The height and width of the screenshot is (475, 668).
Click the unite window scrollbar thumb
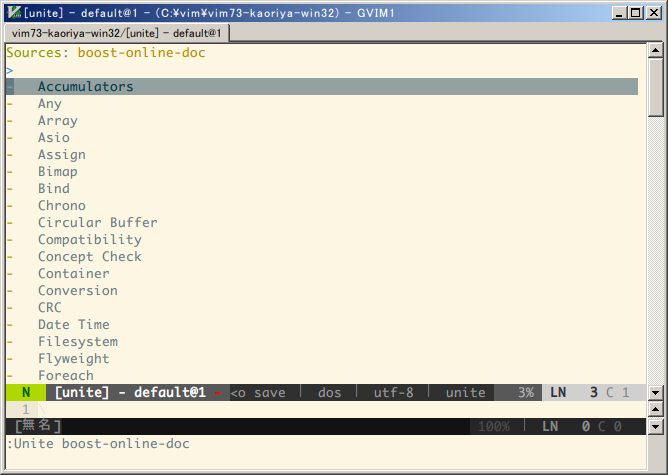coord(655,87)
